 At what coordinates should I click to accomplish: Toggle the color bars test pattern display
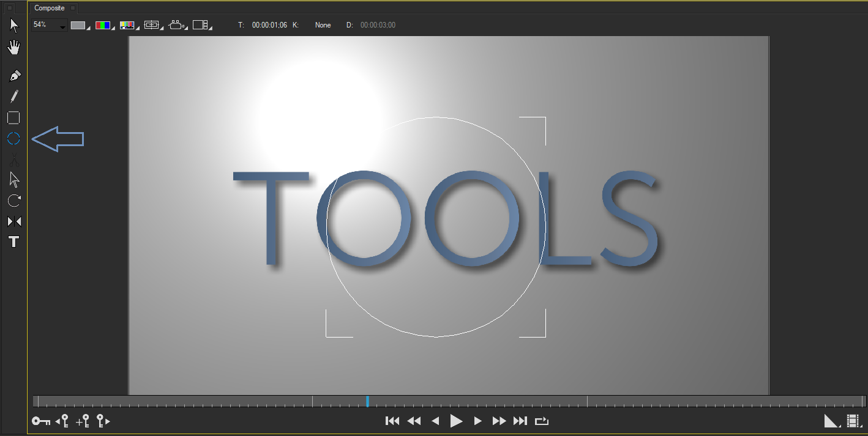(104, 24)
